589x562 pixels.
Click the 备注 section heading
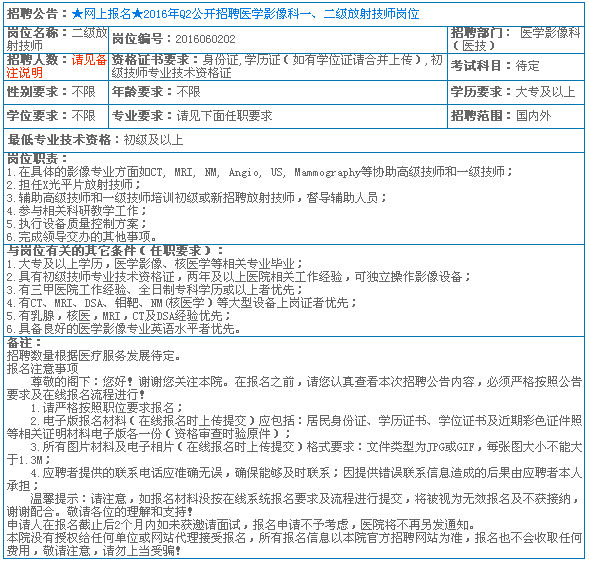coord(24,343)
